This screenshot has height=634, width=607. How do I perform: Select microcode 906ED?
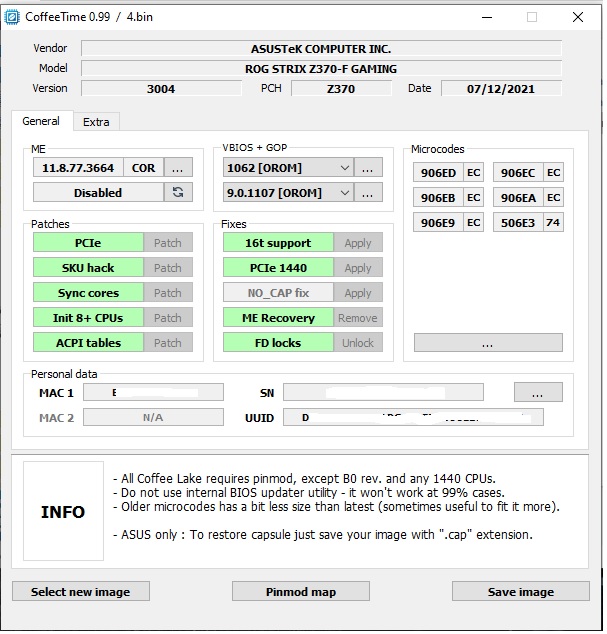pyautogui.click(x=438, y=173)
